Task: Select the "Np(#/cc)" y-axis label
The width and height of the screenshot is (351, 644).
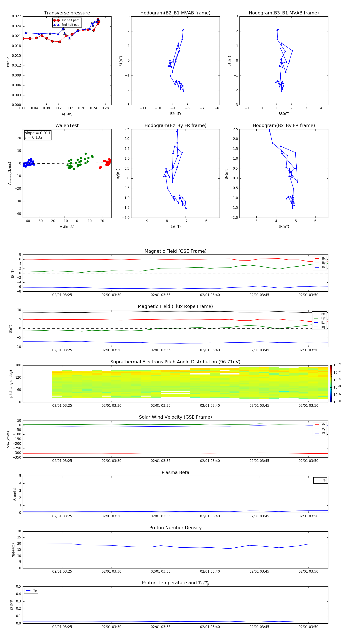Action: (13, 550)
